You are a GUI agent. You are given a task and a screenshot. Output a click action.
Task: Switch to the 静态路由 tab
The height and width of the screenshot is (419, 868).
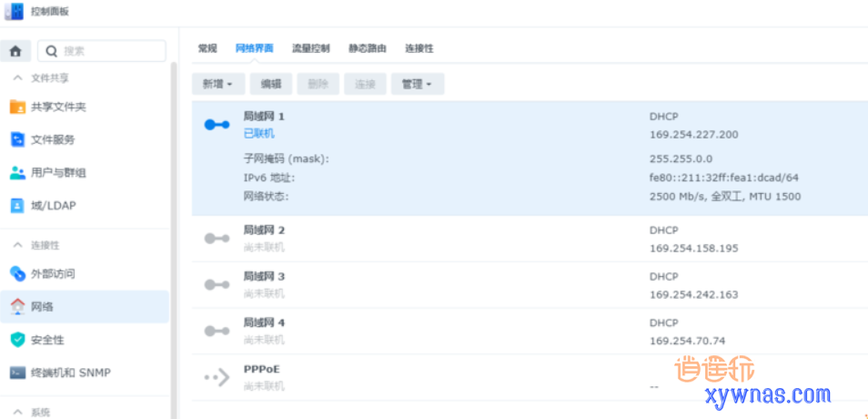coord(368,49)
